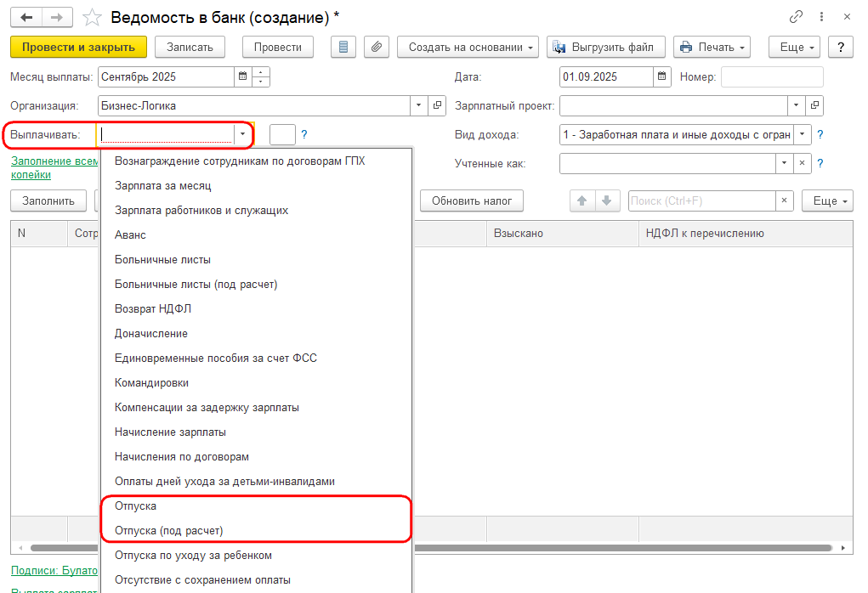Viewport: 868px width, 593px height.
Task: Move row up with up arrow
Action: tap(582, 200)
